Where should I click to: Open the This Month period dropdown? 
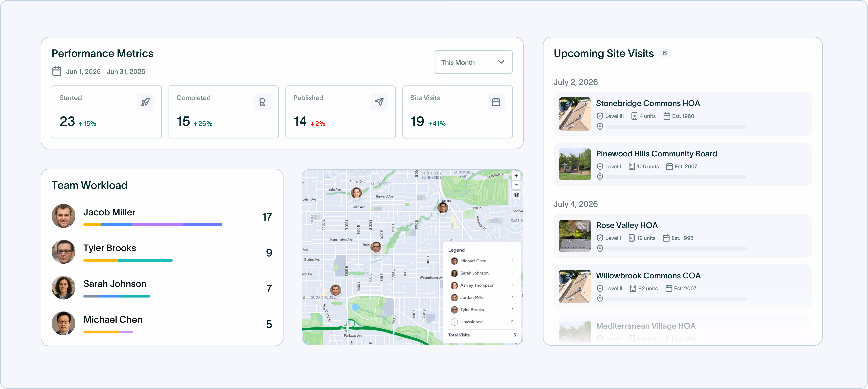pos(473,62)
